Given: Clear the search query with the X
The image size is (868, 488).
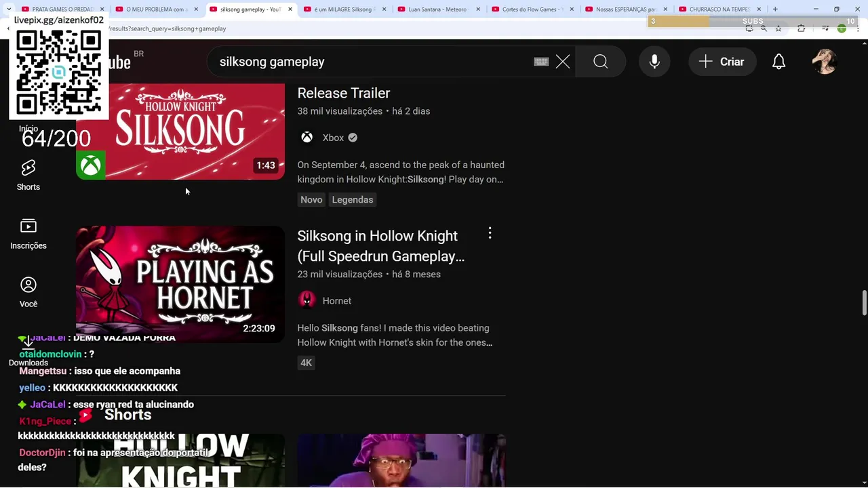Looking at the screenshot, I should click(563, 62).
